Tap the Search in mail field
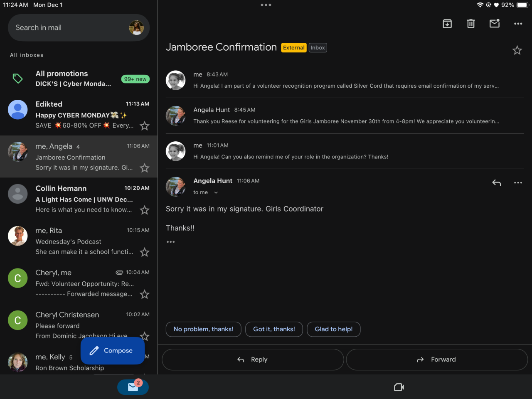Screen dimensions: 532x399 79,27
